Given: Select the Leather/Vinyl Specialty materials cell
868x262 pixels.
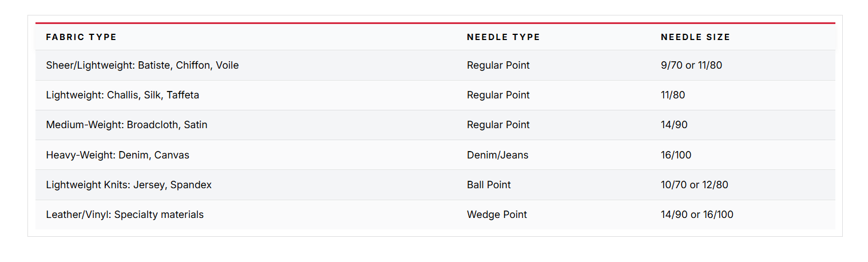Looking at the screenshot, I should click(x=125, y=215).
